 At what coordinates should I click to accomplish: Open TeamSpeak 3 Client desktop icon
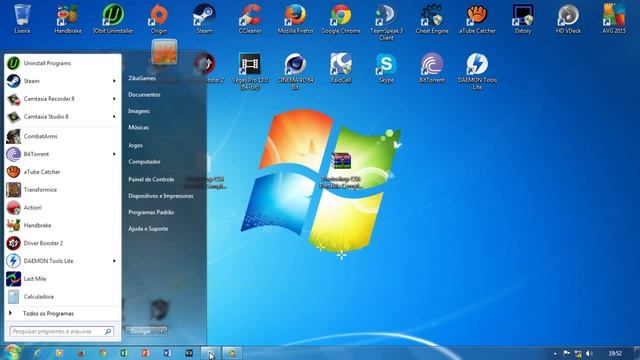coord(386,21)
